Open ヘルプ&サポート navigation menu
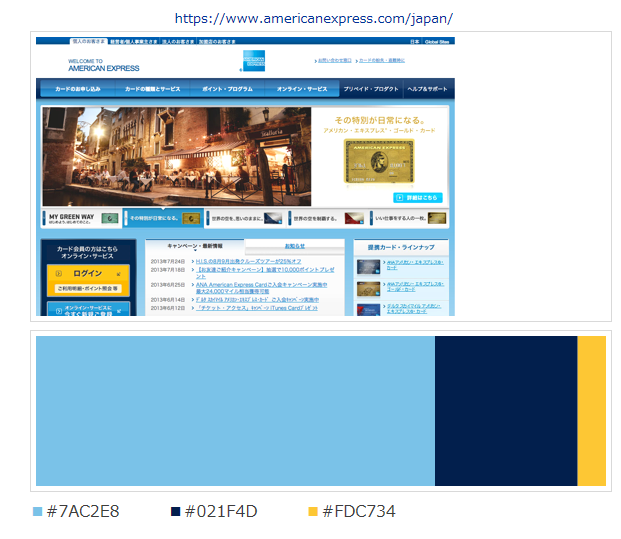The image size is (621, 539). pos(428,89)
